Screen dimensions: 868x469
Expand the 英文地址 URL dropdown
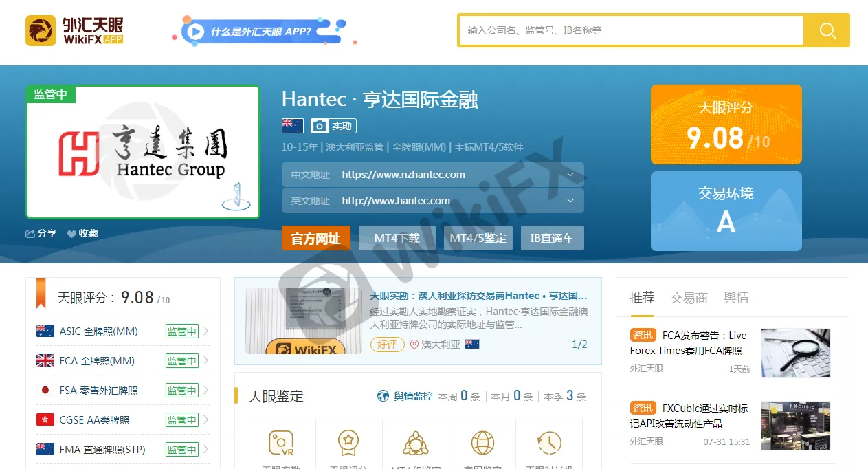[570, 201]
